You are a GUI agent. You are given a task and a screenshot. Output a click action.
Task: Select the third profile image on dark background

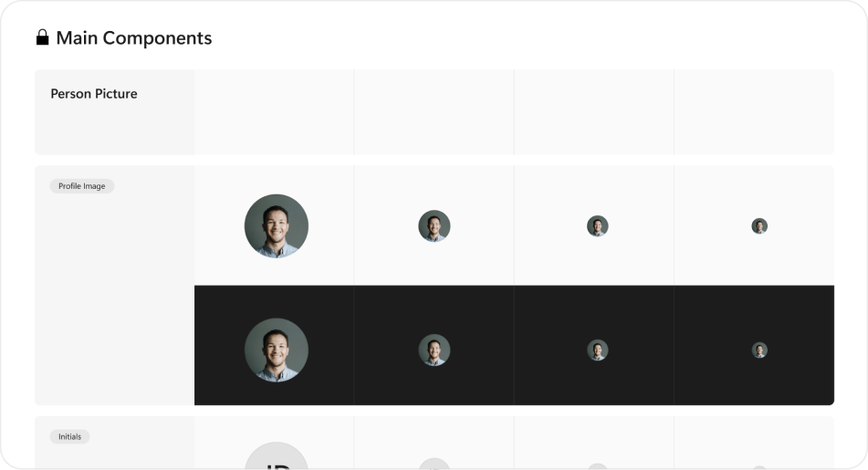click(597, 350)
